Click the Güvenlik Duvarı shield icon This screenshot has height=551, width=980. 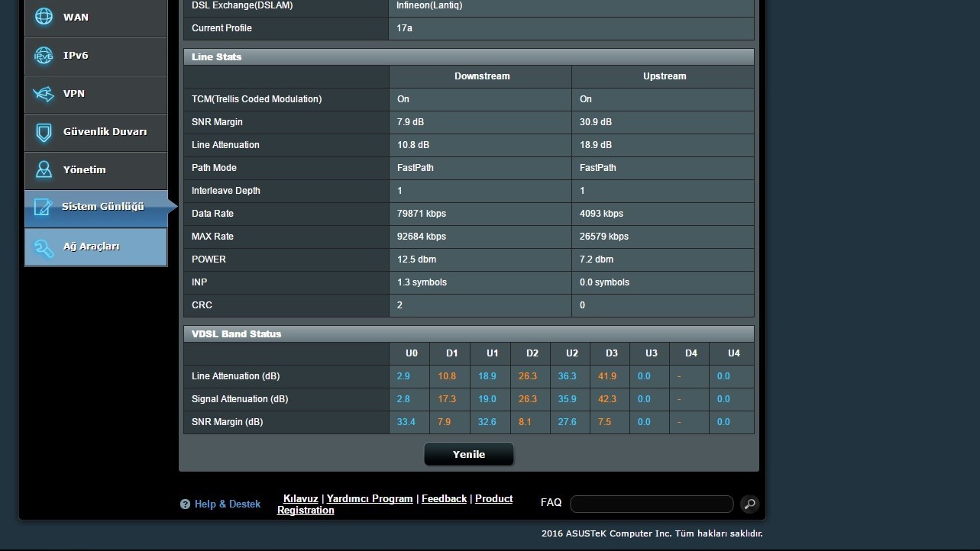[x=44, y=132]
